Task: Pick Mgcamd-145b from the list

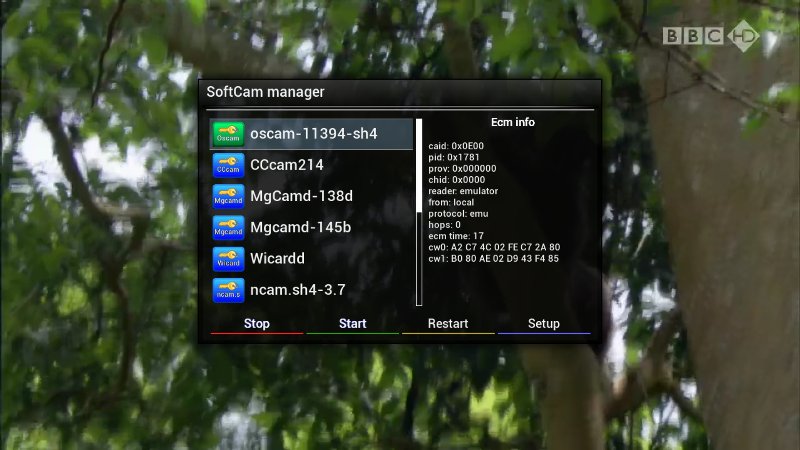Action: click(300, 227)
